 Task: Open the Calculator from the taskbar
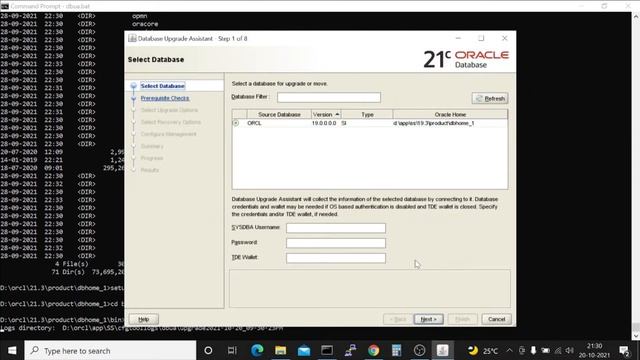[396, 350]
